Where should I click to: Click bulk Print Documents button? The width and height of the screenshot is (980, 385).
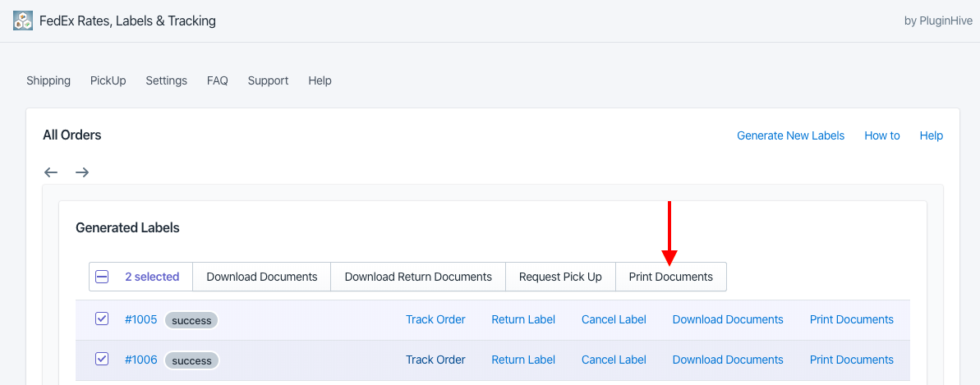coord(670,277)
